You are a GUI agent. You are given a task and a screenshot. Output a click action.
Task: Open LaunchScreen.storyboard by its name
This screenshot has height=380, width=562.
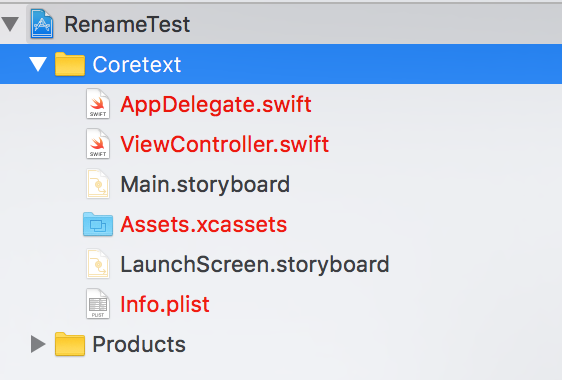(x=255, y=265)
